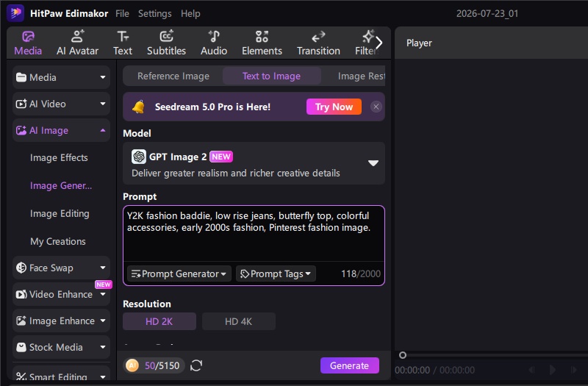Open My Creations in sidebar

(58, 241)
